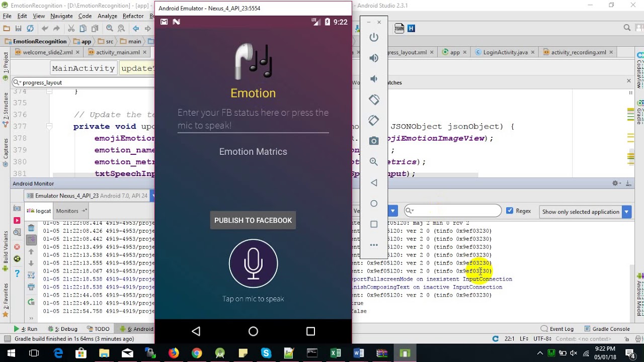Click the JSON plugin toolbar icon
The image size is (644, 362).
click(x=399, y=29)
